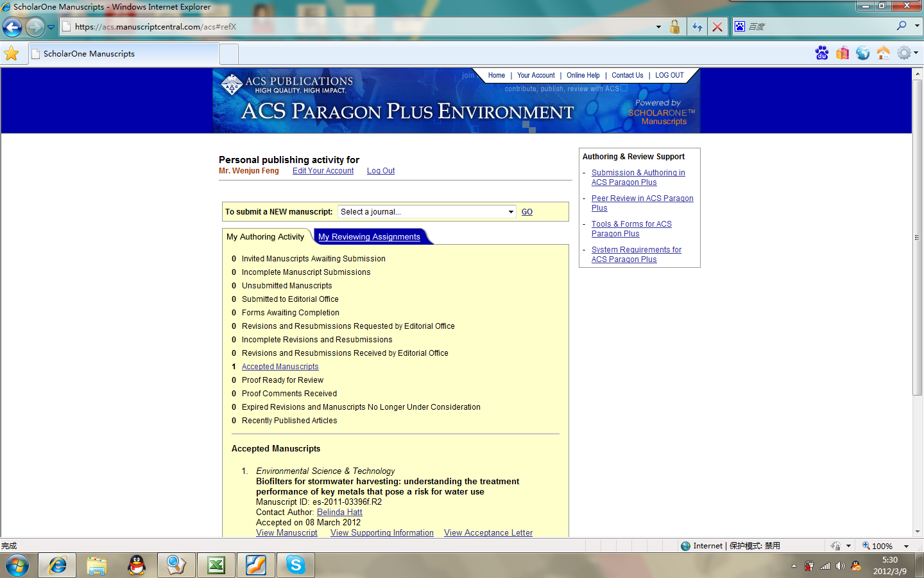Stop page loading with the red X
924x578 pixels.
(x=717, y=26)
